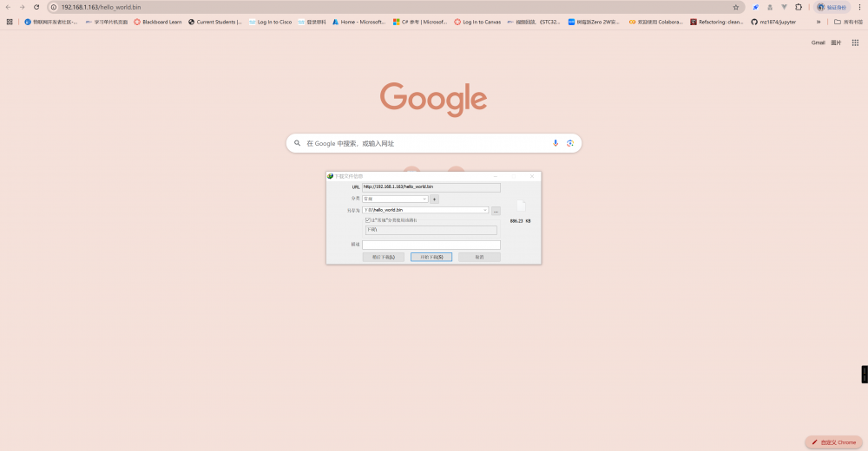Open the Current Students bookmark
This screenshot has width=868, height=451.
pyautogui.click(x=214, y=23)
